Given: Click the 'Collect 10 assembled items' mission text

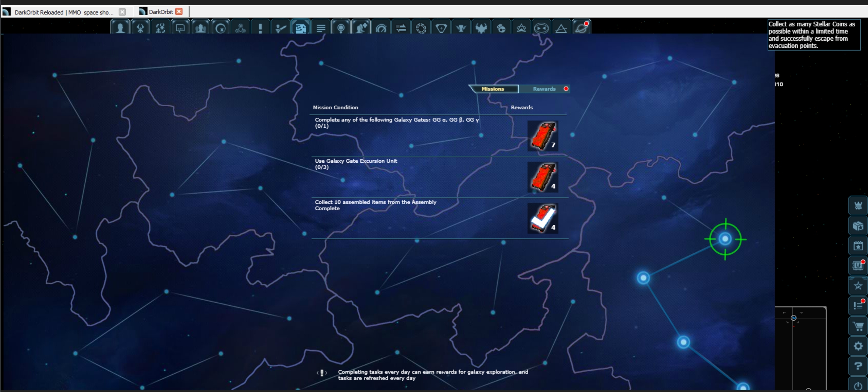Looking at the screenshot, I should (375, 205).
